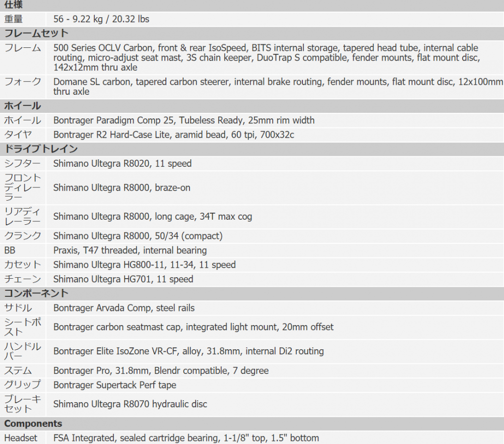The image size is (504, 444).
Task: Click the シートポスト row label
Action: pos(23,327)
